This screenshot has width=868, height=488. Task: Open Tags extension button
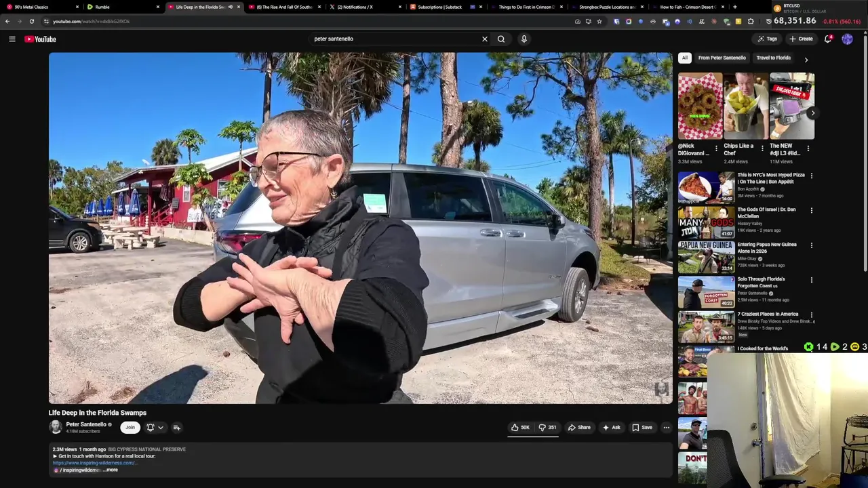[768, 39]
